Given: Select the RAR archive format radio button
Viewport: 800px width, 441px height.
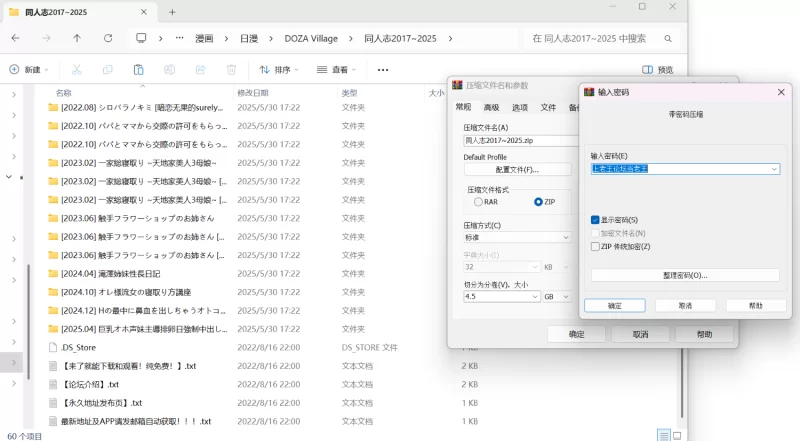Looking at the screenshot, I should [x=478, y=202].
